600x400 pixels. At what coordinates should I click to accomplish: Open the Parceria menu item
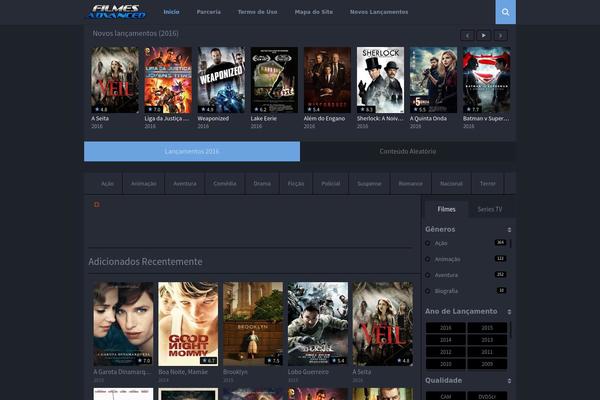click(x=209, y=12)
